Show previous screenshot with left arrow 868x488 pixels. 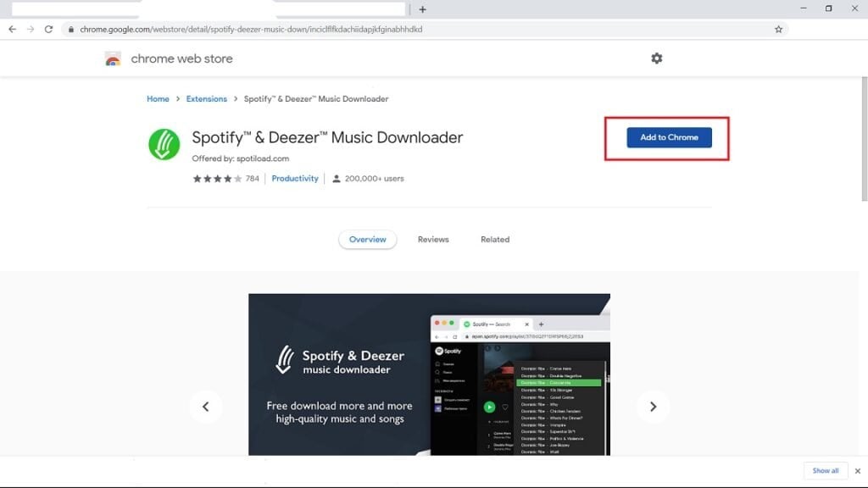(206, 407)
